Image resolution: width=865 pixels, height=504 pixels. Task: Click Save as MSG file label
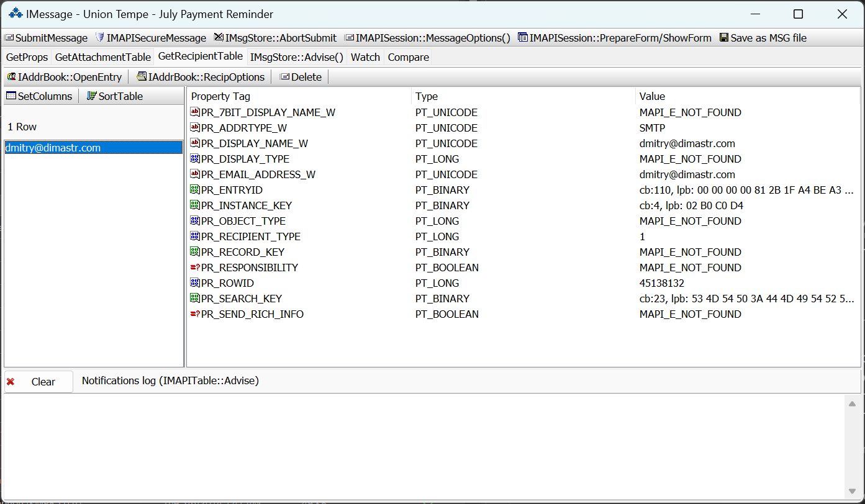coord(769,38)
